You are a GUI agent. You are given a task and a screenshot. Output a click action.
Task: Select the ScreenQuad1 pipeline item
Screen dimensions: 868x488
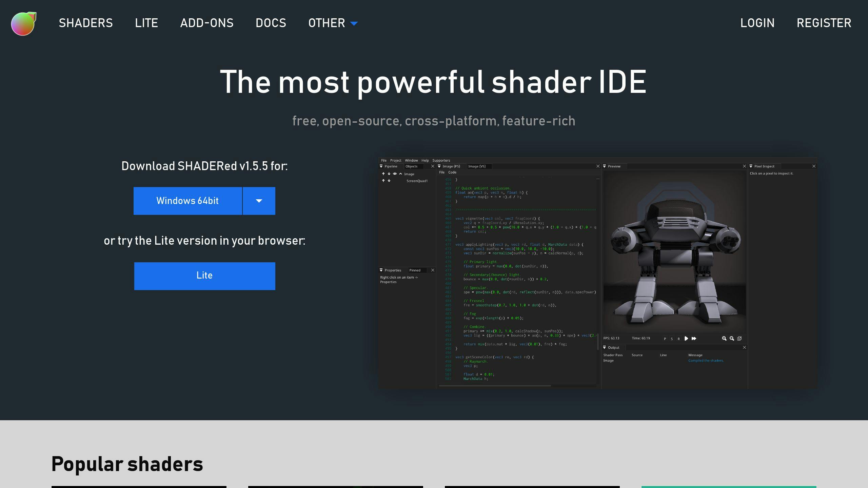pyautogui.click(x=417, y=181)
